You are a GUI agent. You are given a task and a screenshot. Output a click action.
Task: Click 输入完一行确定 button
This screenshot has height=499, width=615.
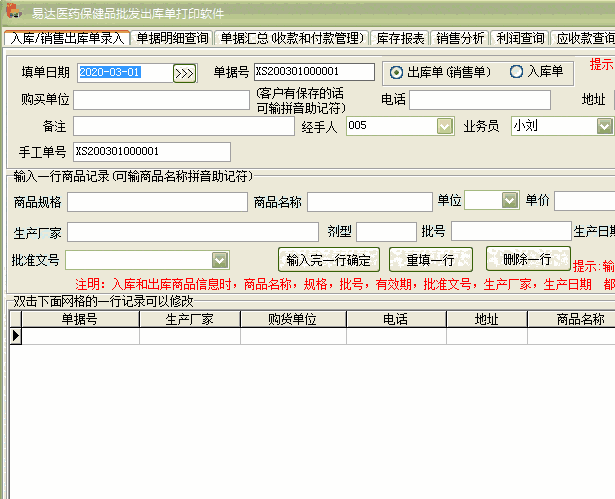point(329,260)
